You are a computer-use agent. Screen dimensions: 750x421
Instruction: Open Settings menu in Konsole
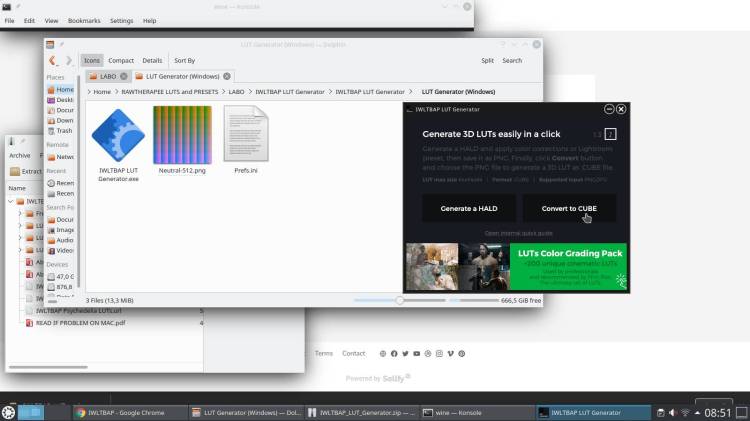coord(121,21)
